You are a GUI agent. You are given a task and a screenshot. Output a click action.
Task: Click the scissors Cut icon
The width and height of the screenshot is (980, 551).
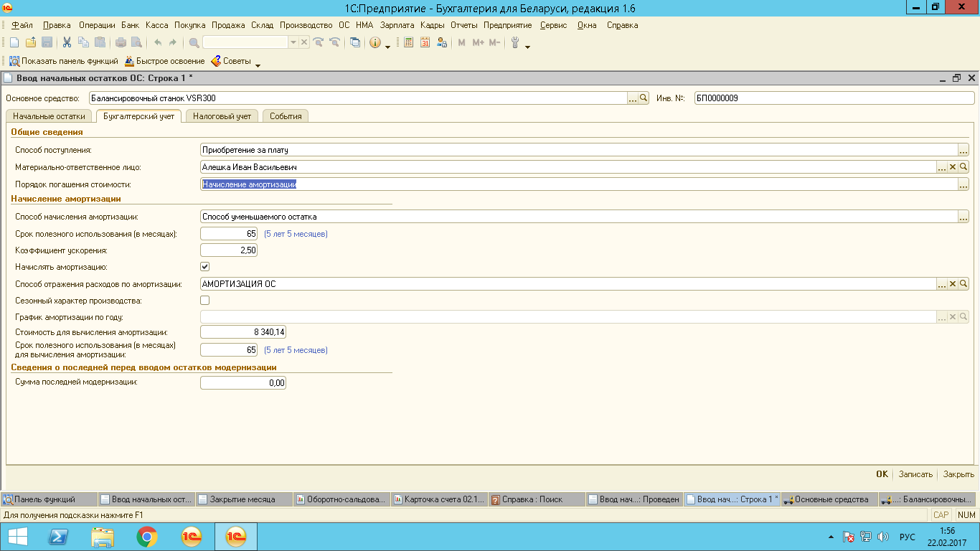click(x=67, y=42)
